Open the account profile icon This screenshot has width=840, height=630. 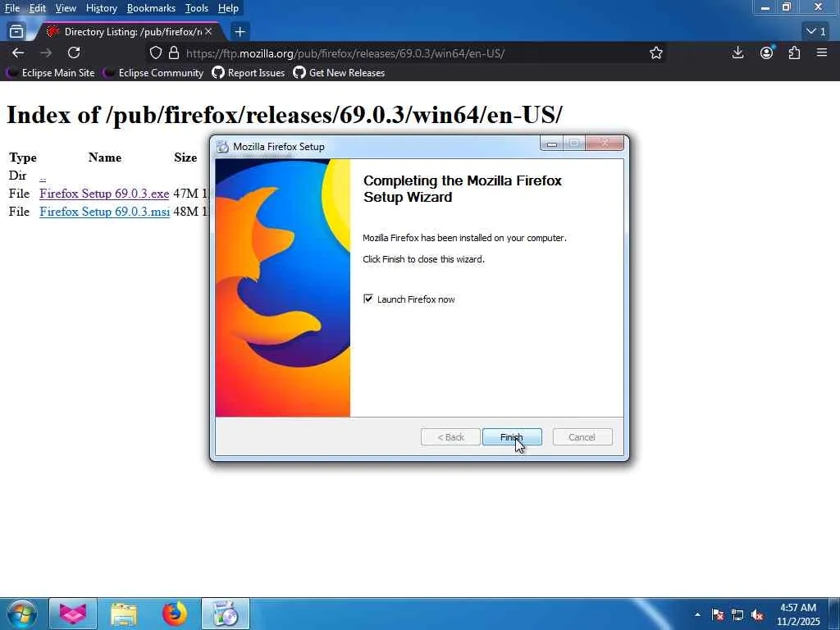click(x=767, y=52)
